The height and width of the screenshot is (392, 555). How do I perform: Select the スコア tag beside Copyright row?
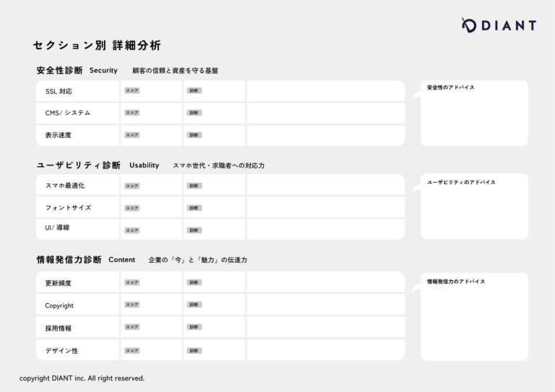click(132, 305)
